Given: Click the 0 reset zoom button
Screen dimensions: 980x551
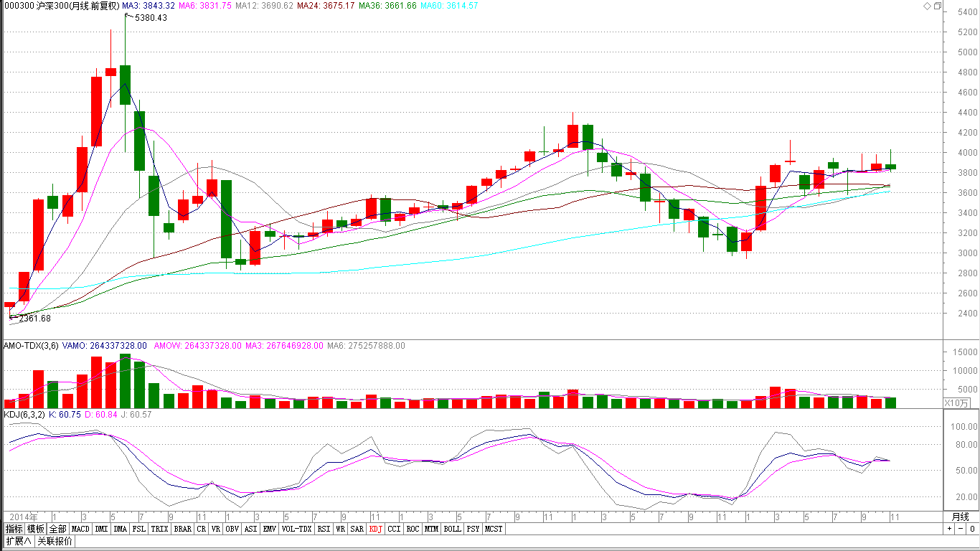Looking at the screenshot, I should point(971,529).
